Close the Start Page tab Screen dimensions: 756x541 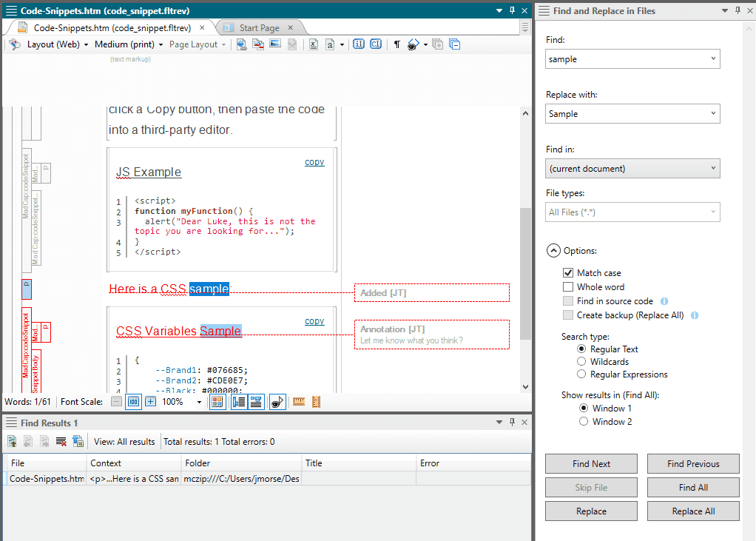click(290, 27)
